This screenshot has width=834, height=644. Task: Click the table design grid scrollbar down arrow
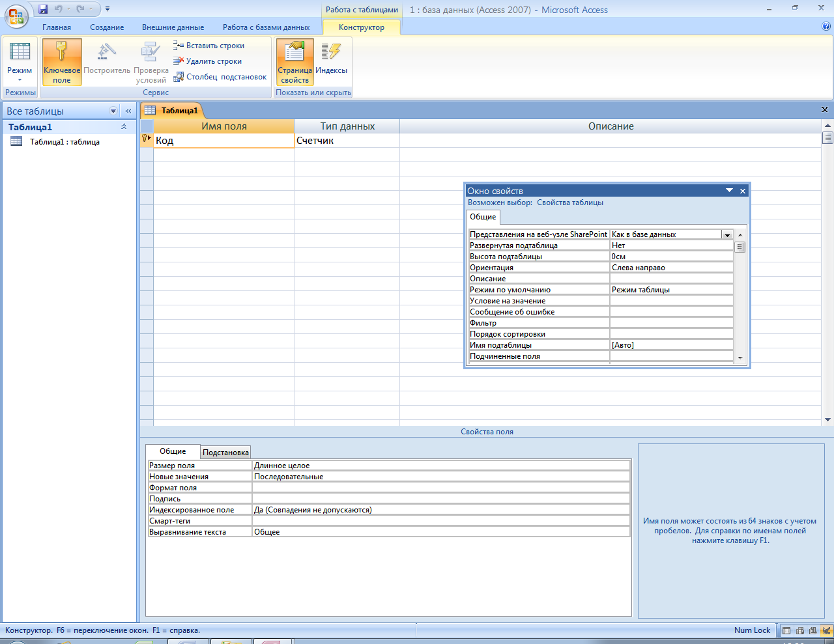tap(827, 420)
